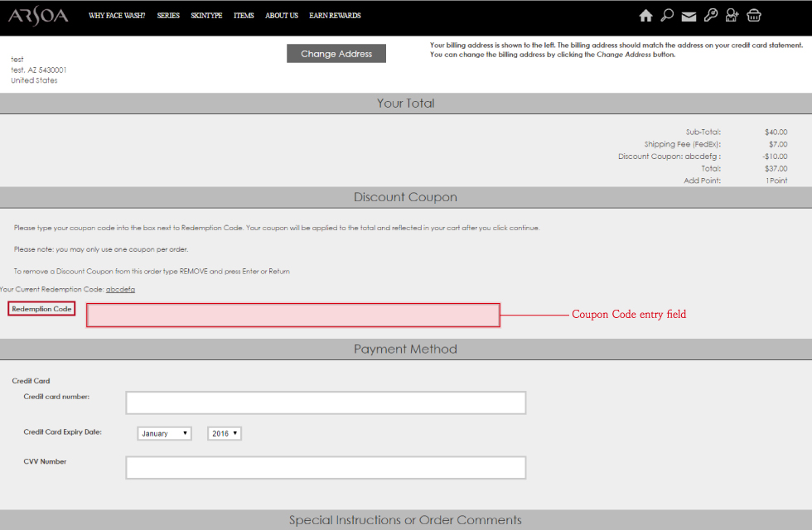Open the SERIES menu item

[168, 16]
